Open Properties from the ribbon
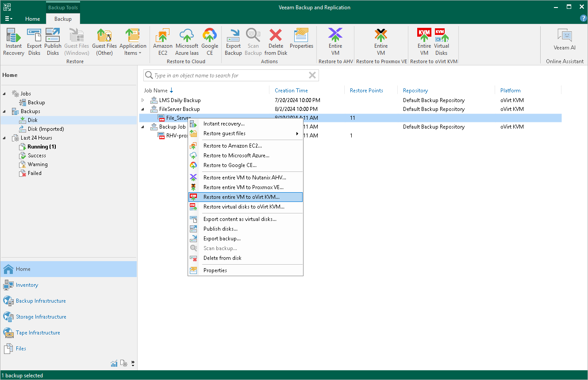The image size is (588, 380). point(301,39)
